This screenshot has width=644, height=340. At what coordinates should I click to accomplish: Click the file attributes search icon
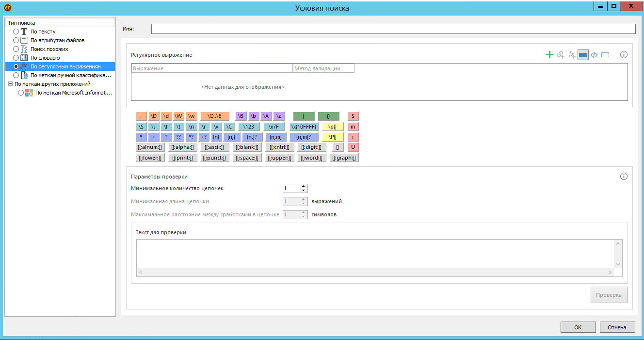24,40
